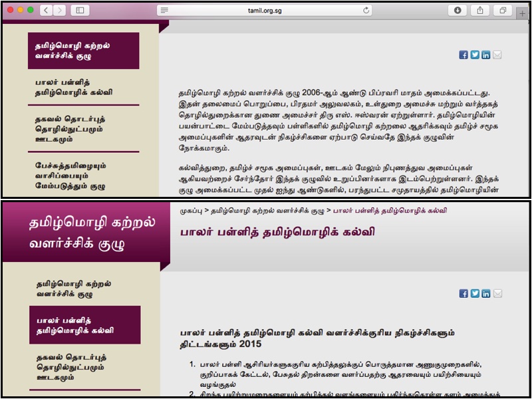The width and height of the screenshot is (532, 399).
Task: Toggle the Safari sidebar button
Action: tap(80, 11)
